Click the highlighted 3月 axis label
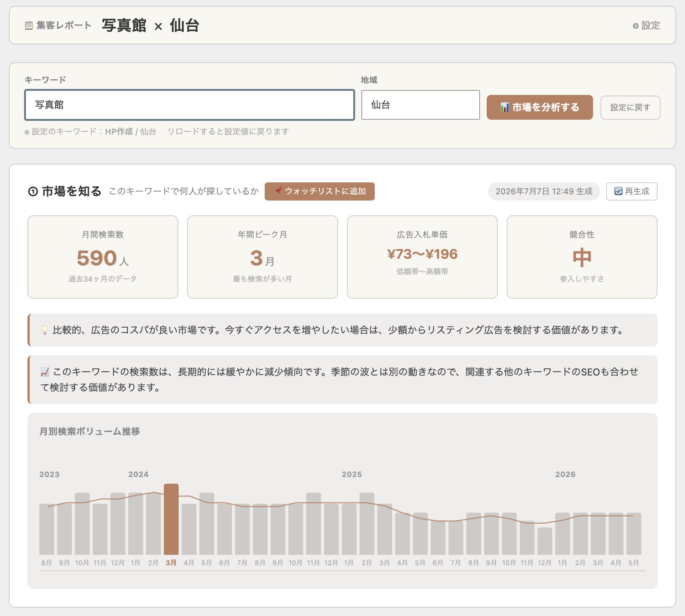685x616 pixels. coord(171,563)
